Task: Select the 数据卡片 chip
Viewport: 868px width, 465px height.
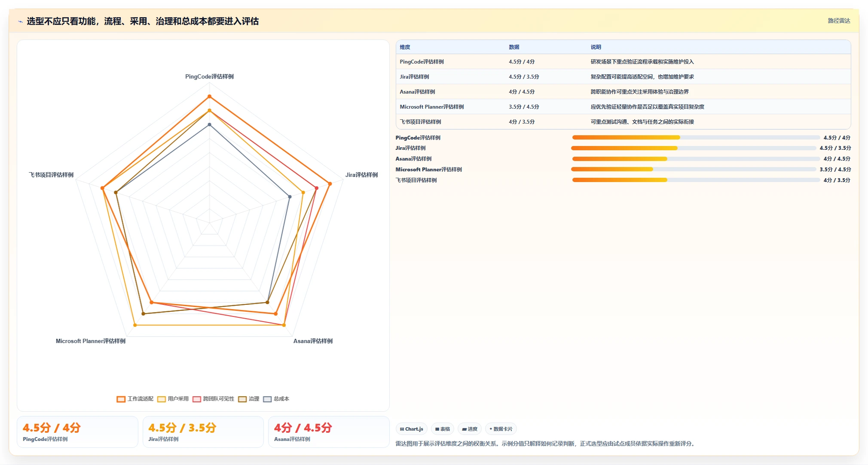Action: [501, 429]
